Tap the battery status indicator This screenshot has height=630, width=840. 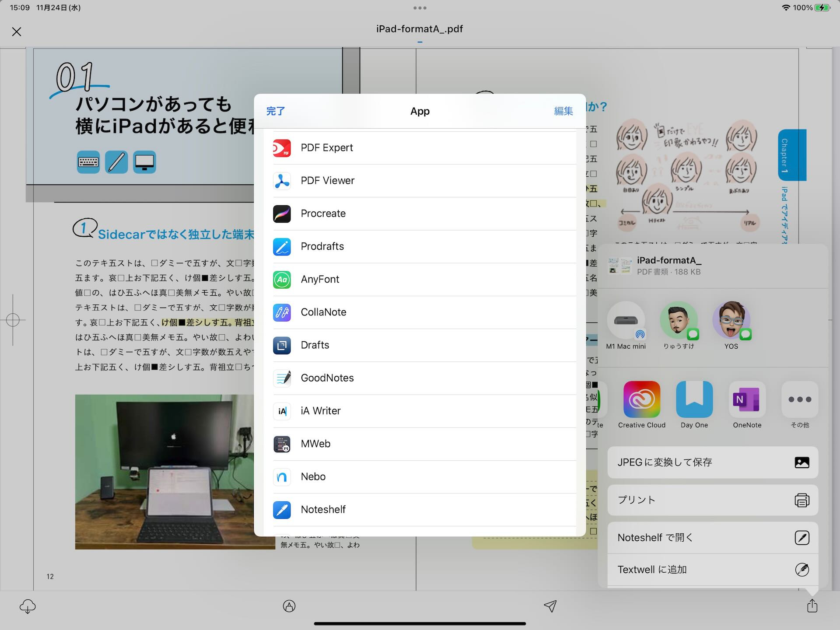coord(822,7)
